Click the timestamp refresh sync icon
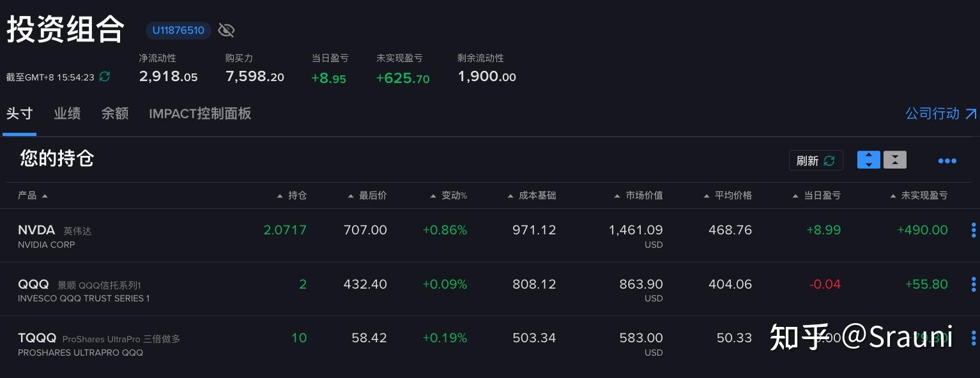The height and width of the screenshot is (378, 980). [105, 77]
